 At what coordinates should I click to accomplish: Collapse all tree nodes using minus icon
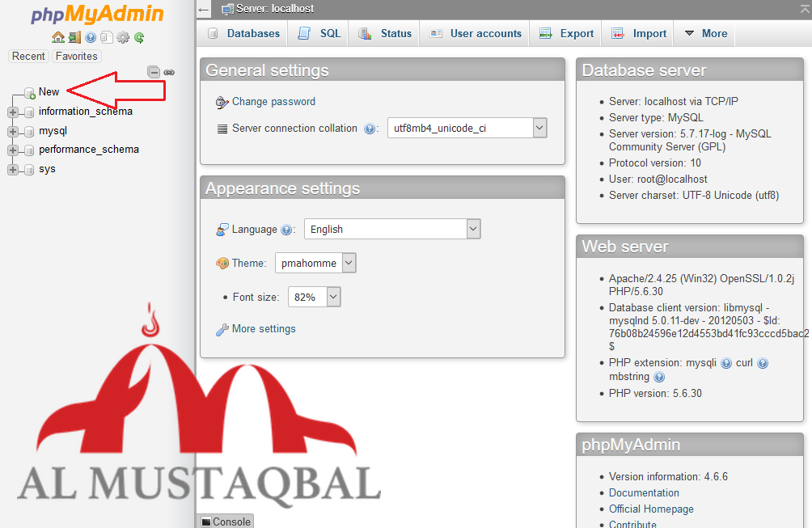click(x=154, y=72)
